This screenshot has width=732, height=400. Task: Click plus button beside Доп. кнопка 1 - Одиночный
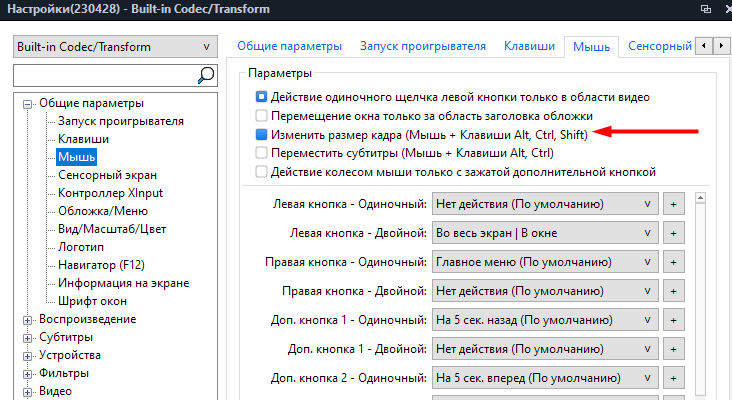pos(674,321)
